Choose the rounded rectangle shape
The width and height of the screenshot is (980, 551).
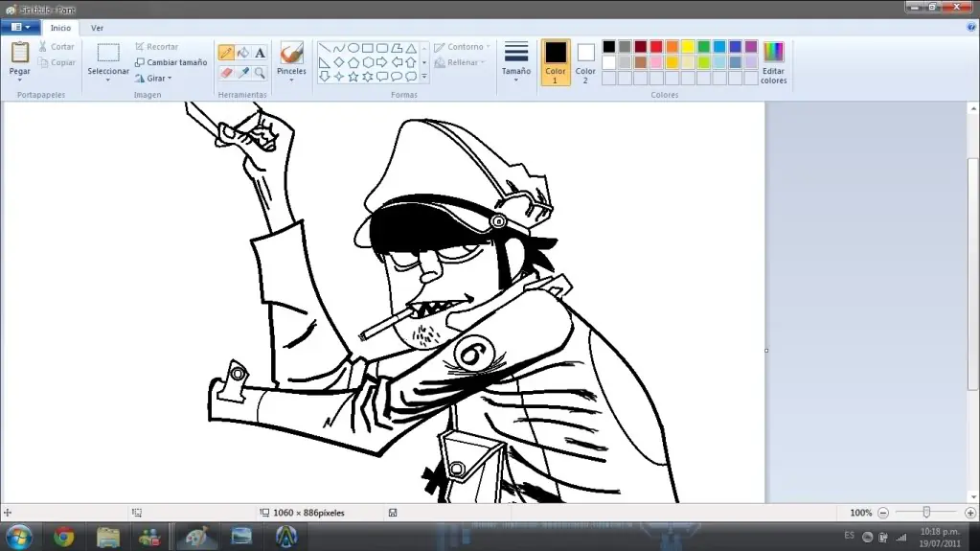pyautogui.click(x=382, y=48)
